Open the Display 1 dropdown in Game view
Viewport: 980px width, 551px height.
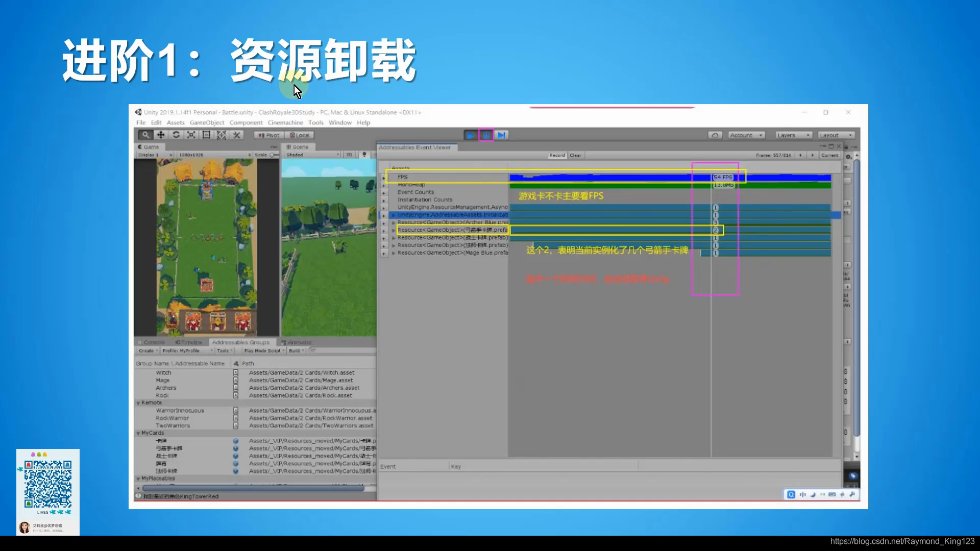click(x=155, y=155)
